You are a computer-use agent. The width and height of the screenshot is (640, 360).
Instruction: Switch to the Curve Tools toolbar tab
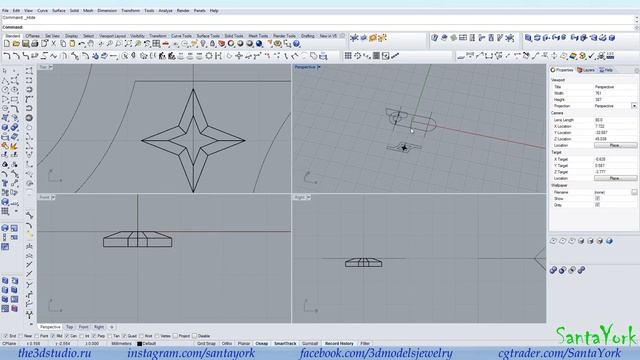(181, 36)
